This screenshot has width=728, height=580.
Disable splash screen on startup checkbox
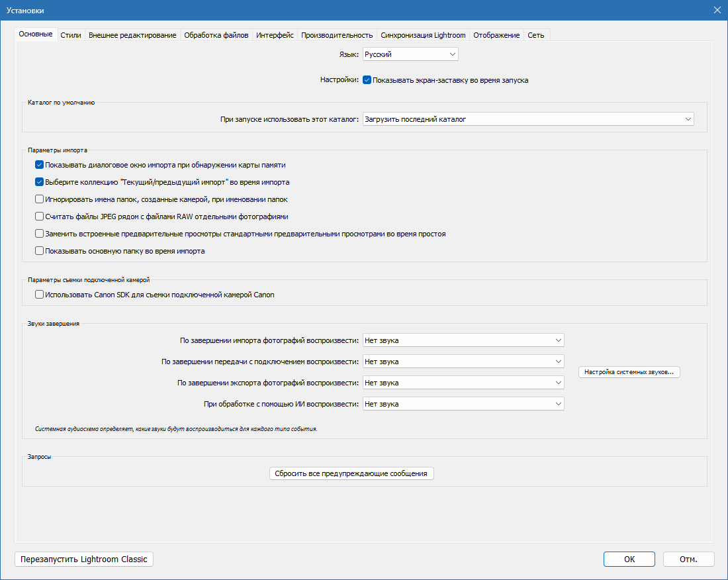[x=367, y=80]
